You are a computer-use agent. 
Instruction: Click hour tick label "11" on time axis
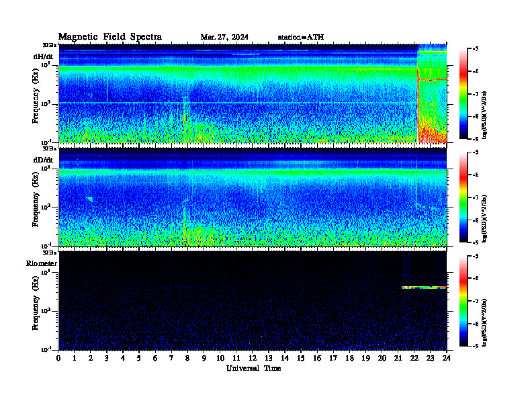click(236, 358)
